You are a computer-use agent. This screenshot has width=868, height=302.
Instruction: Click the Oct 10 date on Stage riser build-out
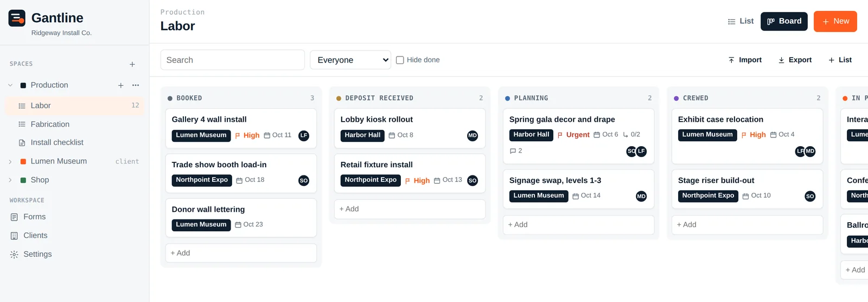click(x=757, y=196)
